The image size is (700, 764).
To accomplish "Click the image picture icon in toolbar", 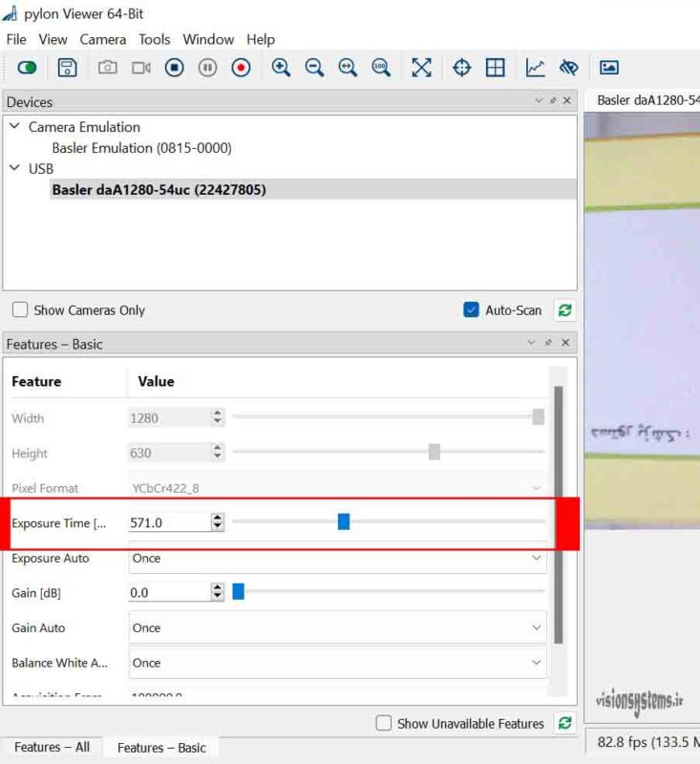I will click(609, 67).
